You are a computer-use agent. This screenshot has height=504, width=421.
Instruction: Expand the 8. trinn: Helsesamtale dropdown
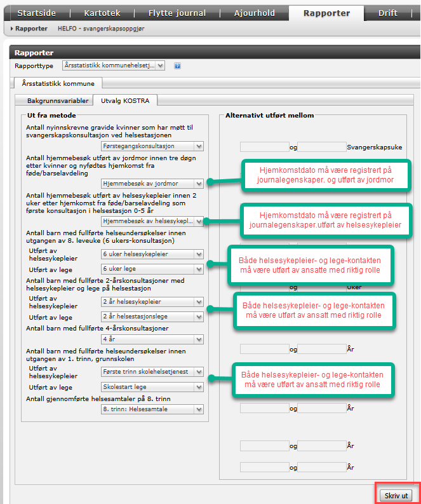152,410
